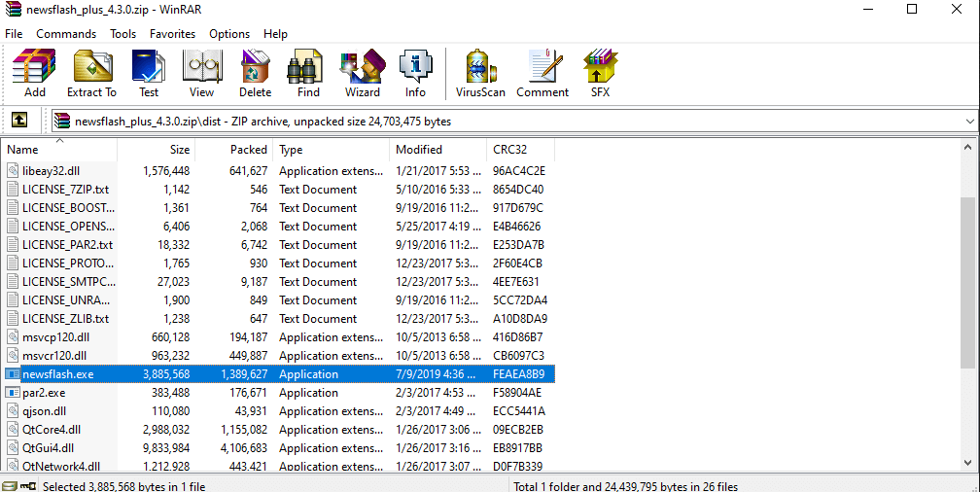Click the msvcp120.dll file icon
The width and height of the screenshot is (980, 492).
click(13, 337)
